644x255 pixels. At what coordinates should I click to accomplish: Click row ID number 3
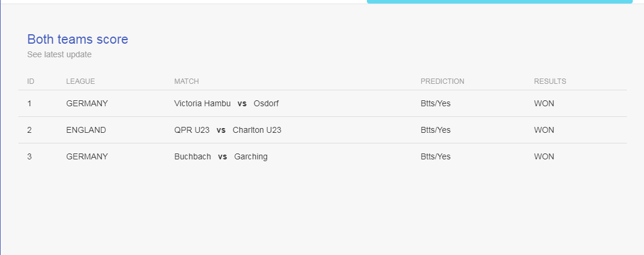pyautogui.click(x=29, y=157)
